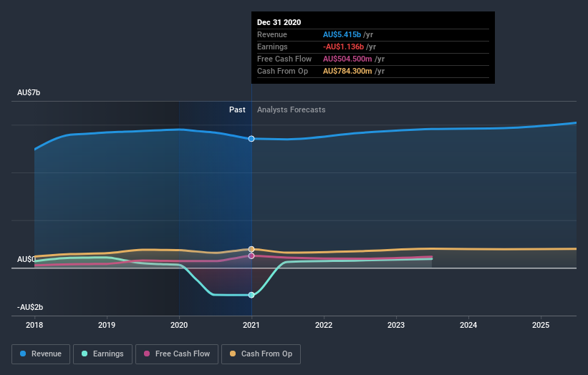
Task: Click the 2025 x-axis label
Action: (541, 325)
